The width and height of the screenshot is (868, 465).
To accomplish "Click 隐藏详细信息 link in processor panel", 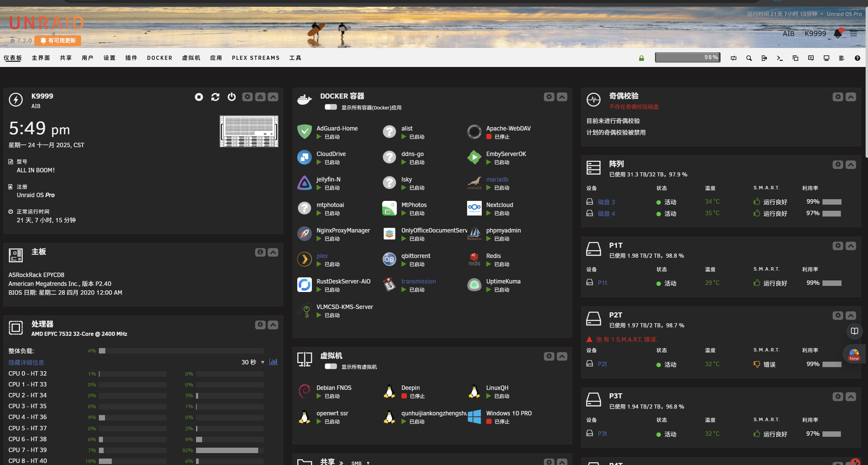I will click(26, 362).
